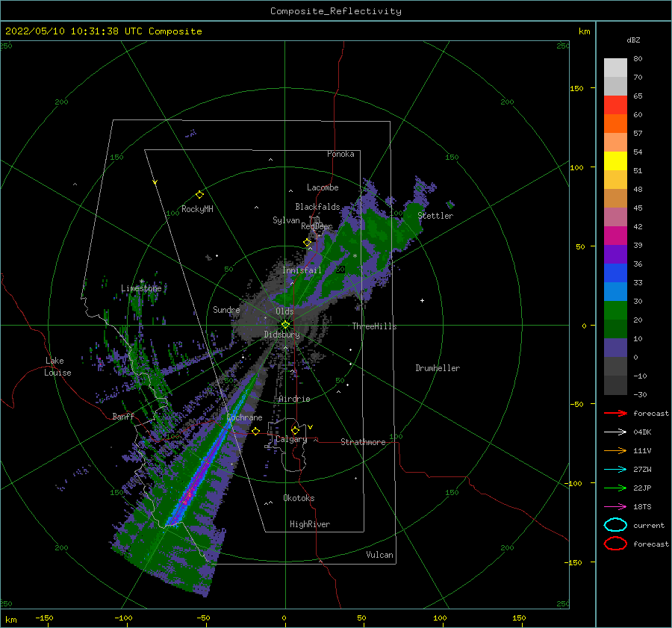Click the Sundre label

227,309
